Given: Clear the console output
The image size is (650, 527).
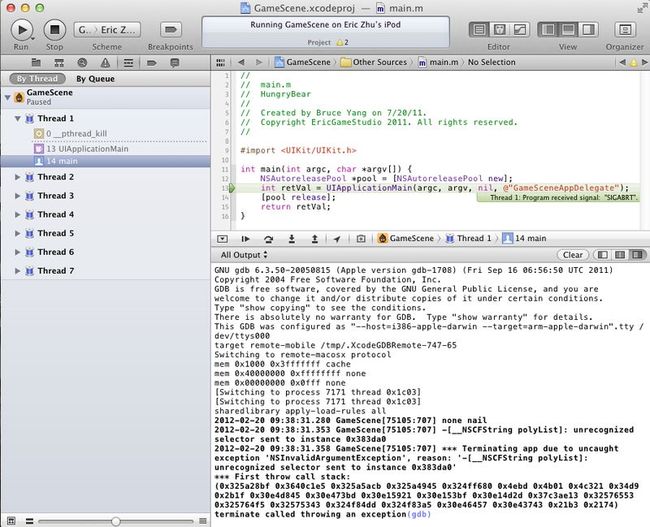Looking at the screenshot, I should [x=572, y=255].
